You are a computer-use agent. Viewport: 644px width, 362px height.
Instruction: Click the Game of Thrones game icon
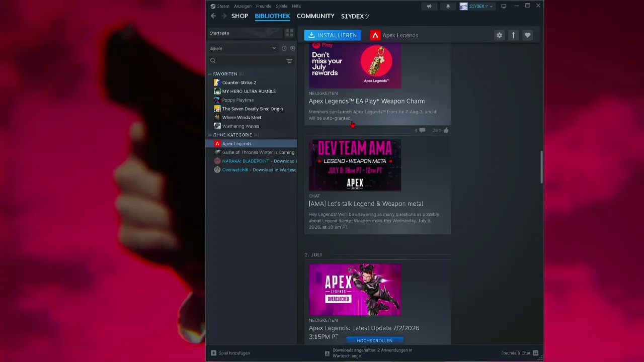(217, 152)
